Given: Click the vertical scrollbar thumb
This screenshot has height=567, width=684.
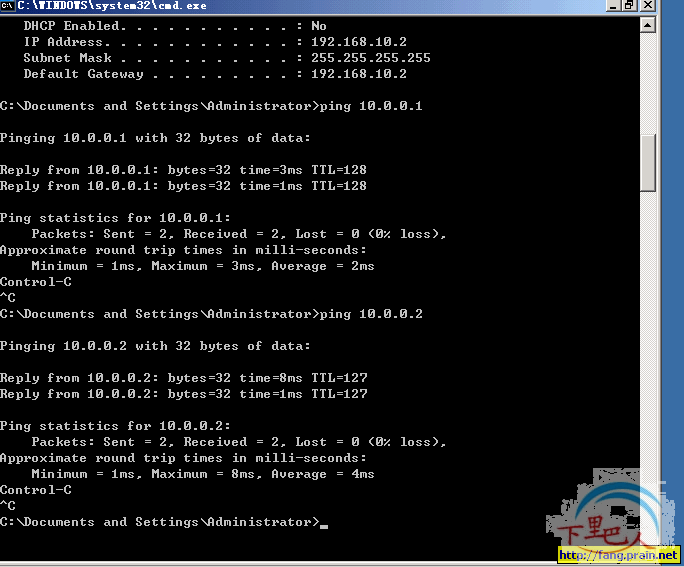Looking at the screenshot, I should [648, 162].
